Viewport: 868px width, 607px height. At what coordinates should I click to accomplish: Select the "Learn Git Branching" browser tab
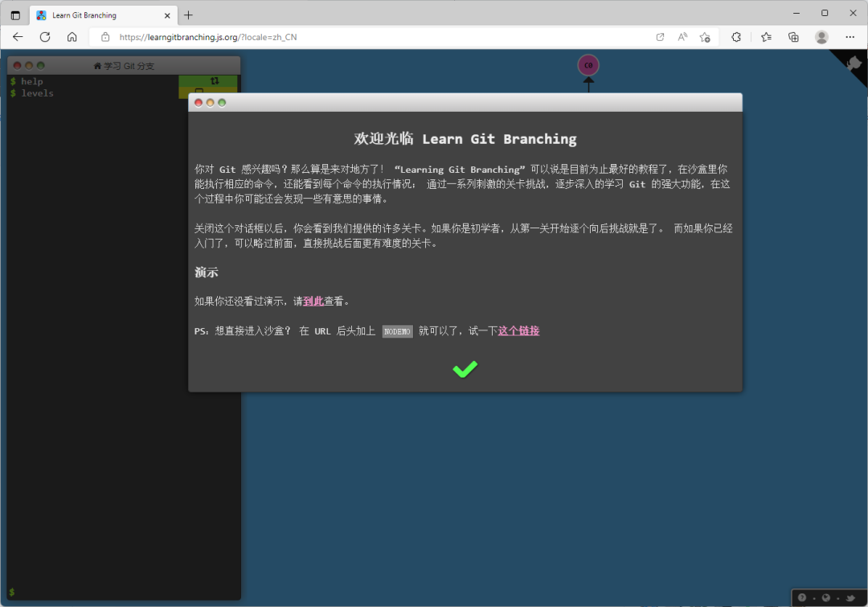tap(103, 15)
